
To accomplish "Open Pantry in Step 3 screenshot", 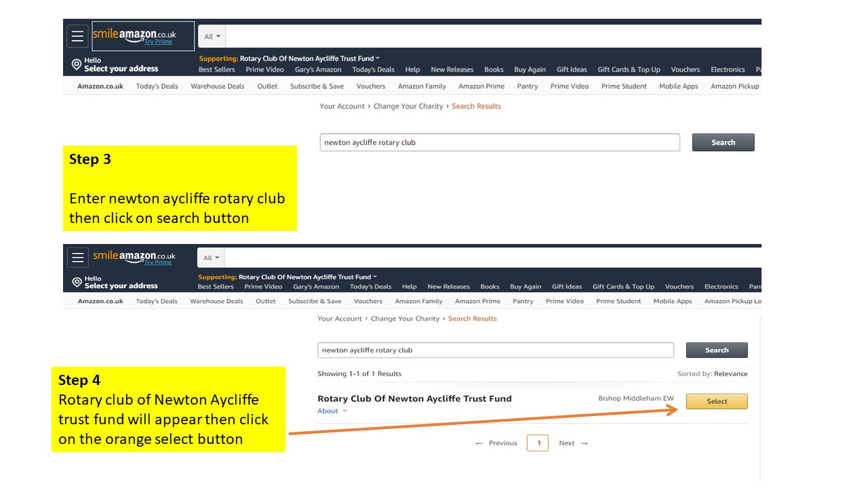I will [x=527, y=86].
